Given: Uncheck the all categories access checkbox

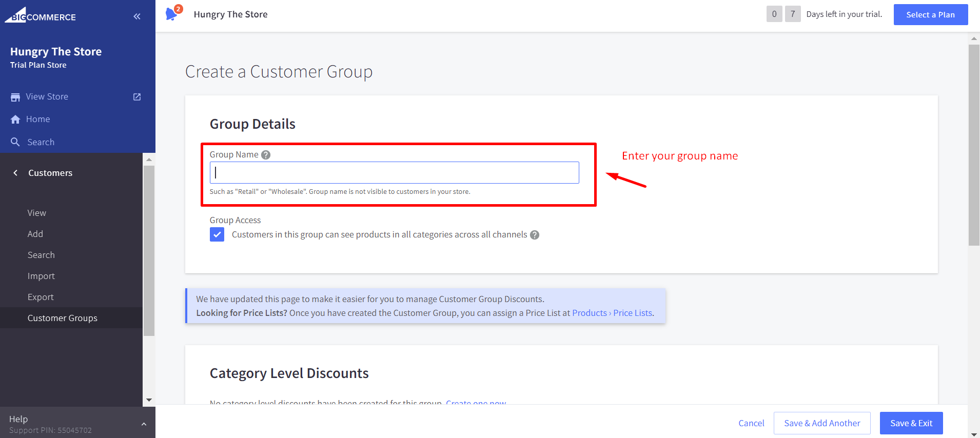Looking at the screenshot, I should click(x=217, y=235).
